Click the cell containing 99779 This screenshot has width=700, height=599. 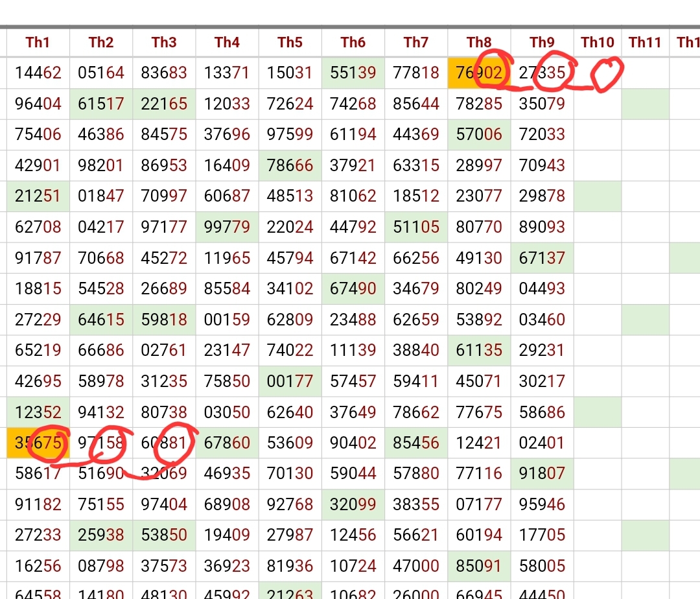[227, 228]
